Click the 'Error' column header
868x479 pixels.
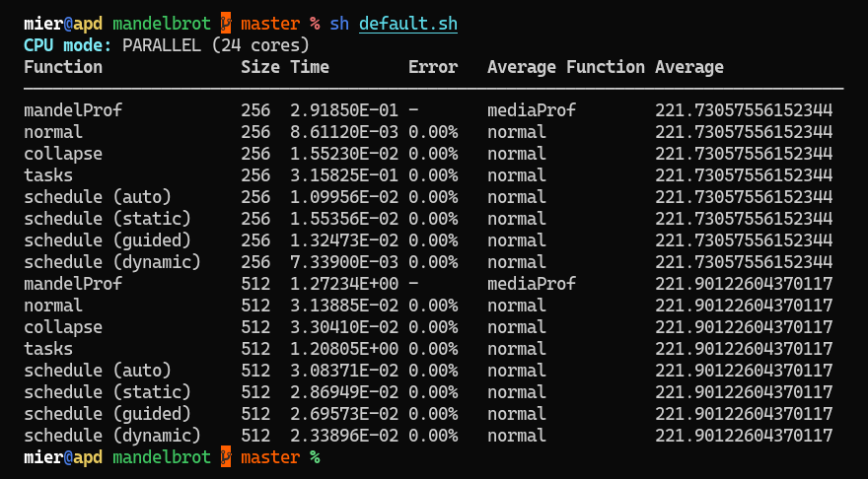433,67
